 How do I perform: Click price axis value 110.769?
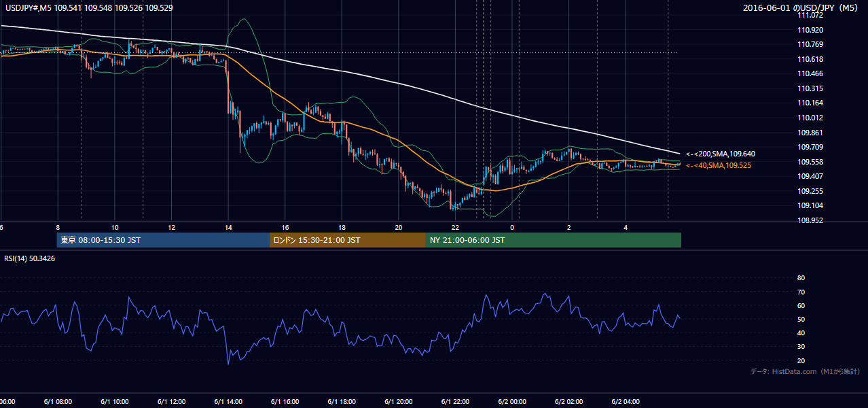tap(810, 44)
